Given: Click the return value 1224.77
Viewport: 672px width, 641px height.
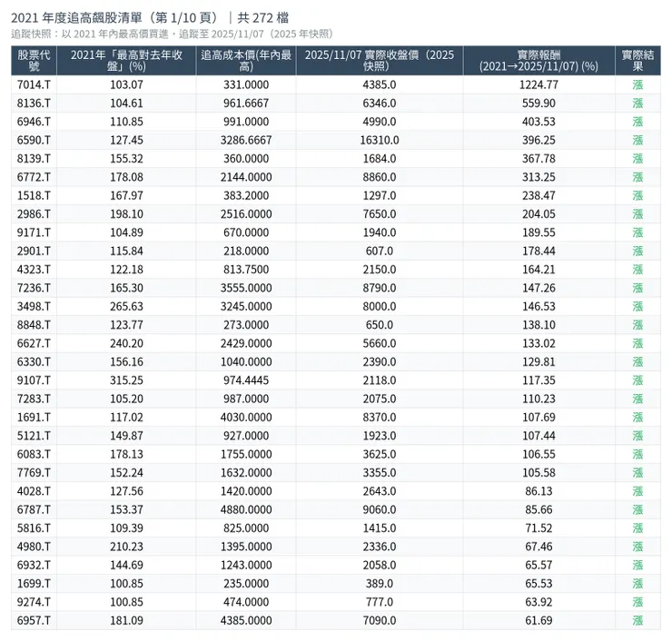Looking at the screenshot, I should coord(539,84).
